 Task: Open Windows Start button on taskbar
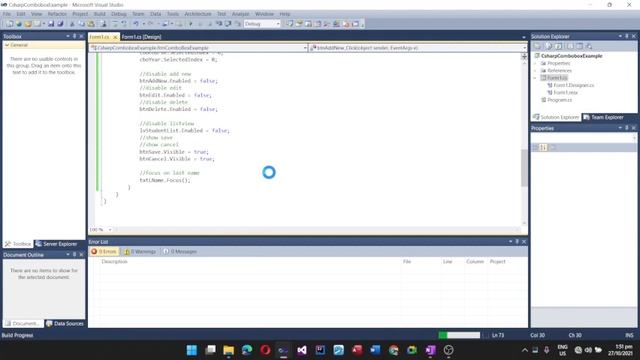192,350
